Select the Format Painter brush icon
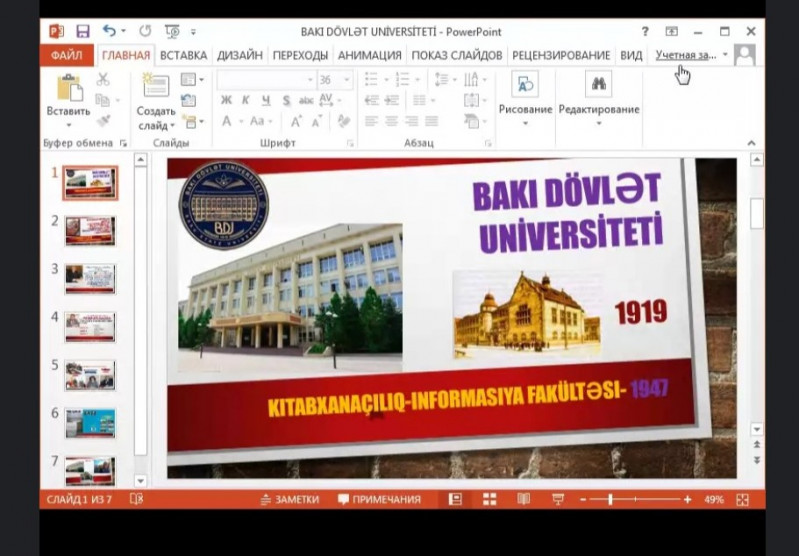The image size is (799, 556). click(x=103, y=121)
